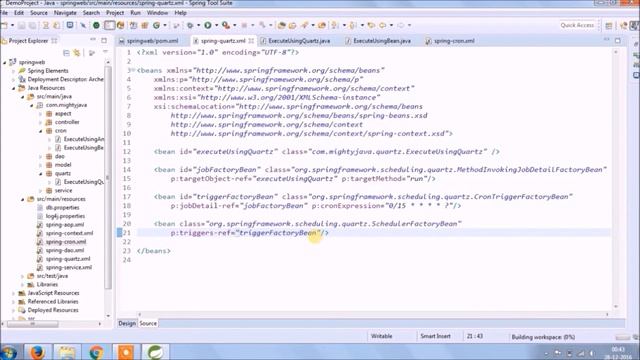Screen dimensions: 640x360
Task: Click the Save disk icon in toolbar
Action: (21, 25)
